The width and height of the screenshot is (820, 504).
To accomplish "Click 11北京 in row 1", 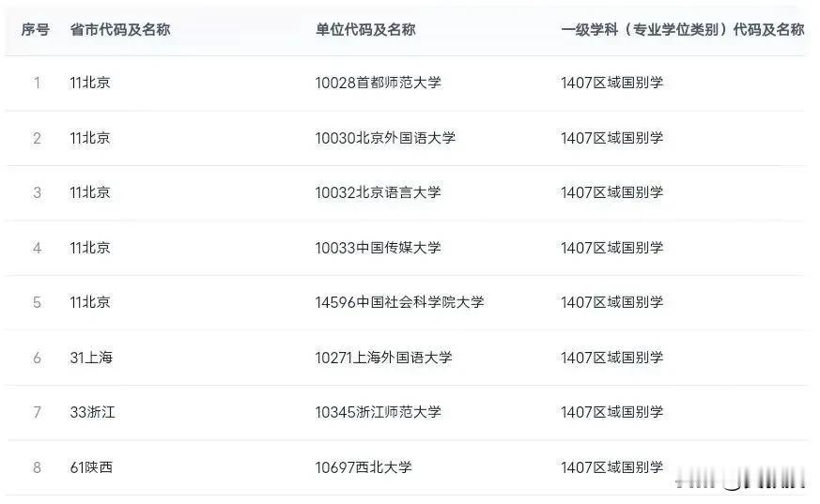I will [90, 83].
